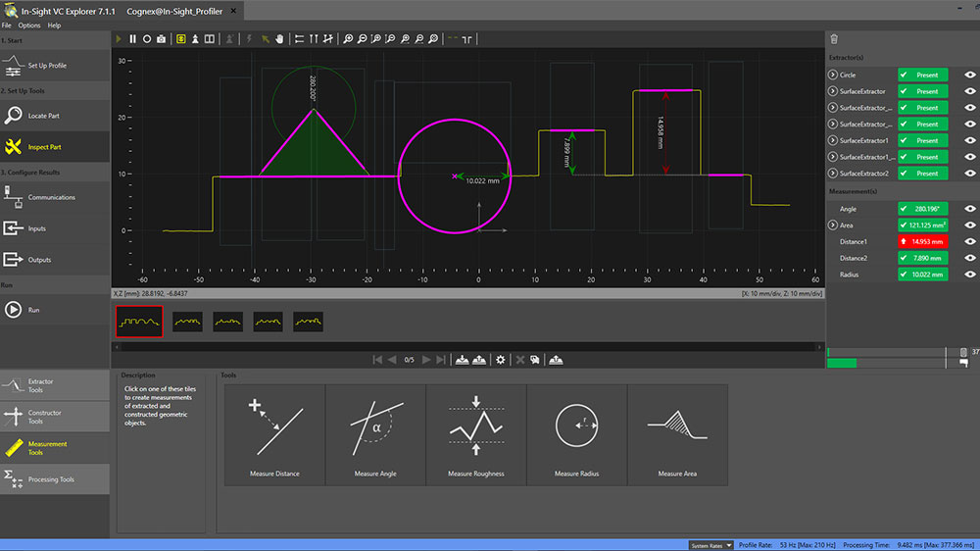Choose the Measure Angle tool tile

(x=375, y=434)
